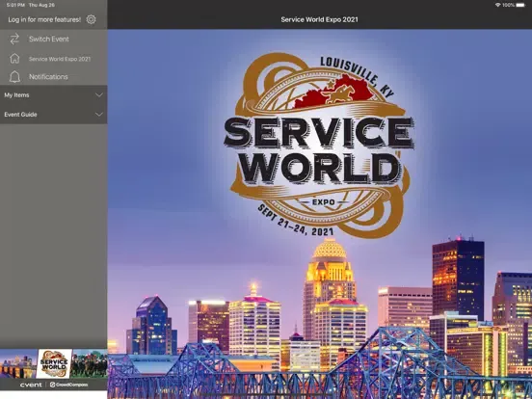Tap the battery indicator in the status bar

(520, 5)
